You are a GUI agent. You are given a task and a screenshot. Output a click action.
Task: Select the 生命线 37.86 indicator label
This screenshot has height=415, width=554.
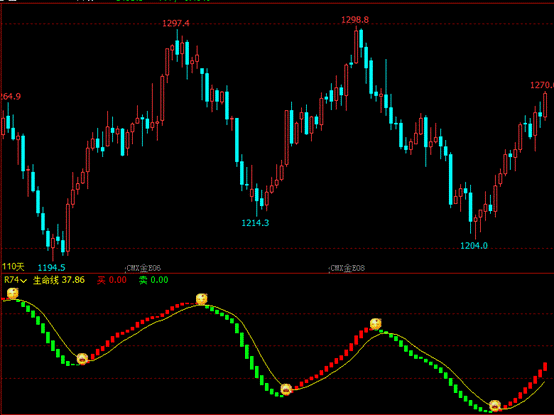click(59, 280)
